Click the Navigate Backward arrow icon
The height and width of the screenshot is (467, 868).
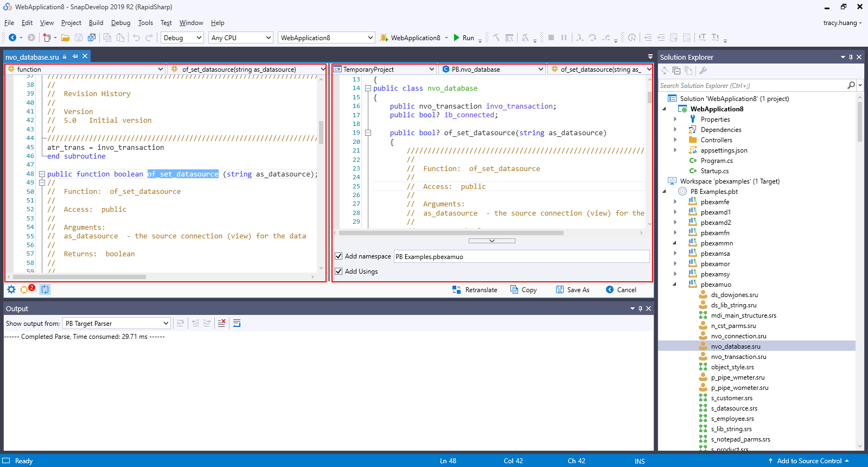click(x=12, y=37)
